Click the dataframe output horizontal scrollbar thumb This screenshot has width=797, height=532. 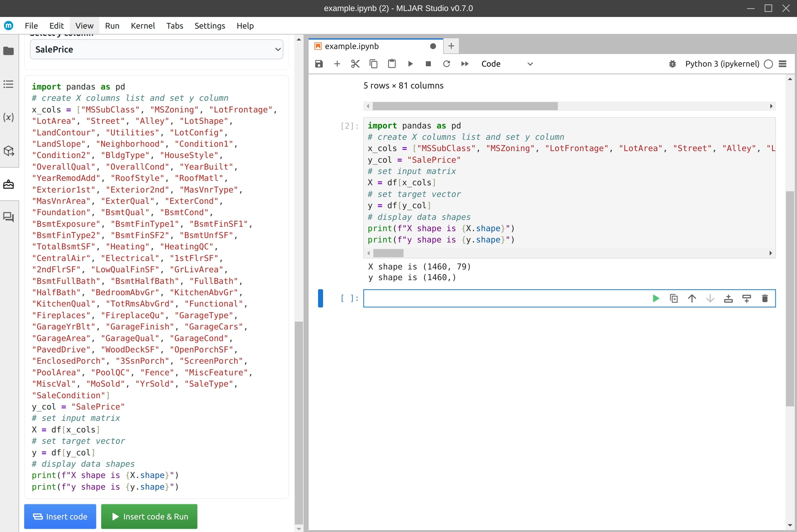tap(465, 106)
